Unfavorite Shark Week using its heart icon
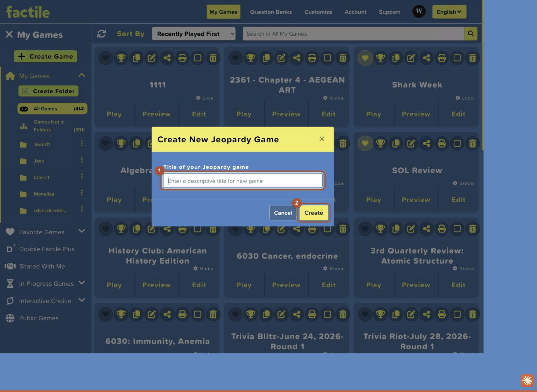The image size is (537, 392). click(365, 58)
